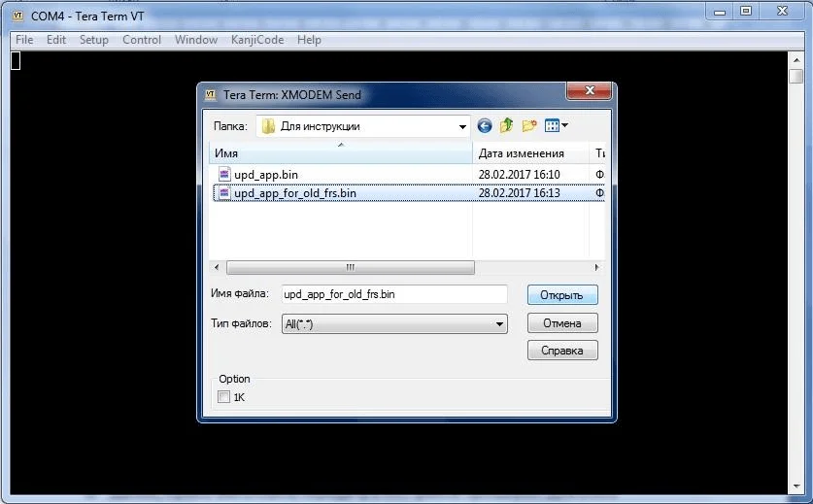The width and height of the screenshot is (813, 504).
Task: Click the upd_app_for_old_frs.bin file icon
Action: (224, 193)
